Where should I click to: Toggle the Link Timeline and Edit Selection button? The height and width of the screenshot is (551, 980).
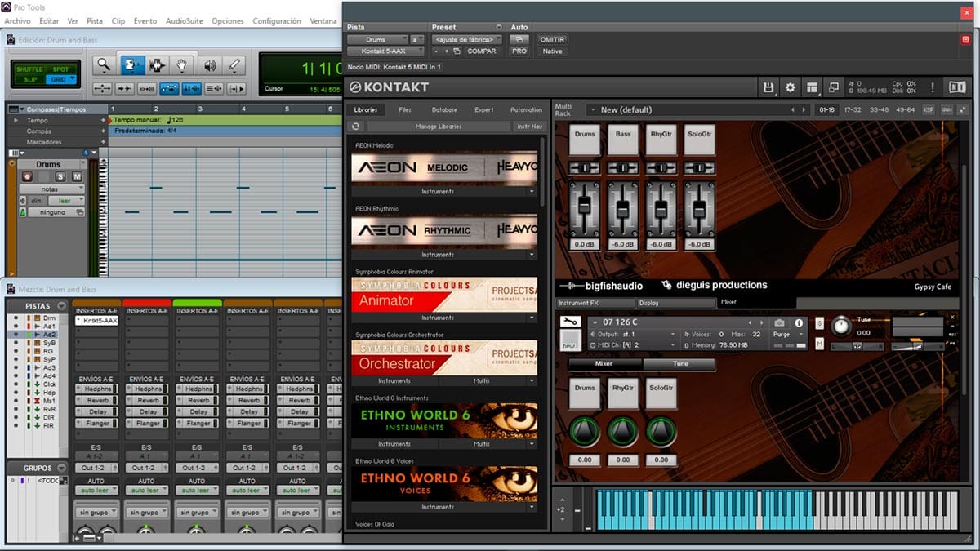pyautogui.click(x=191, y=88)
